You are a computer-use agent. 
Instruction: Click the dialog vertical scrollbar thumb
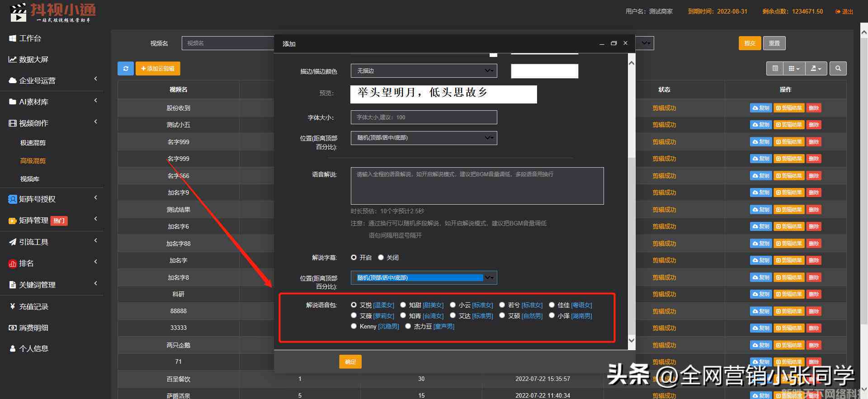pyautogui.click(x=632, y=246)
